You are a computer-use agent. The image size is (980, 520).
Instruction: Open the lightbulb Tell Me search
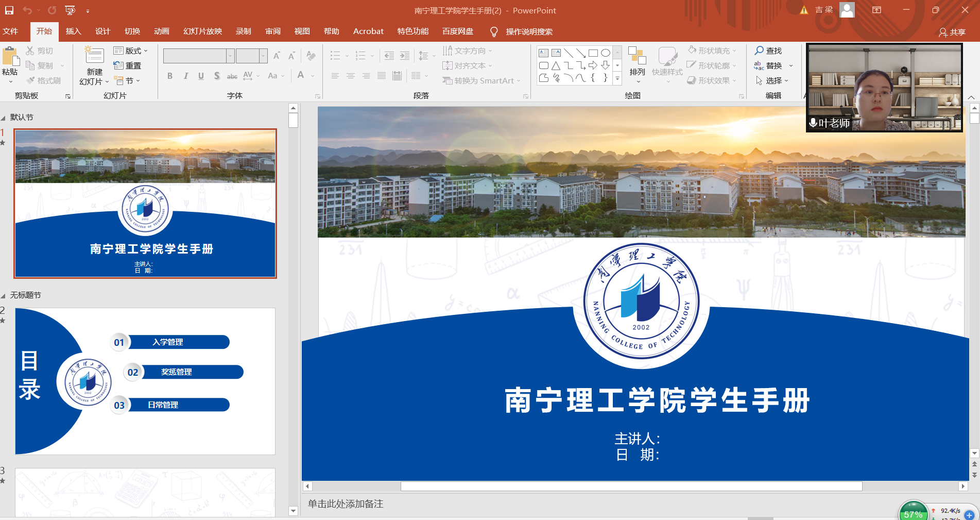pyautogui.click(x=494, y=31)
